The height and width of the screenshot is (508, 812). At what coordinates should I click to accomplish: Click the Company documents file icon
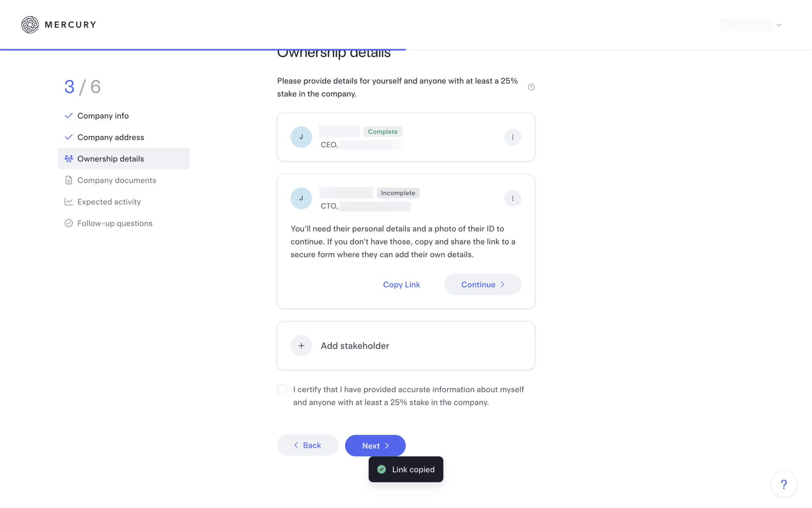[x=69, y=180]
